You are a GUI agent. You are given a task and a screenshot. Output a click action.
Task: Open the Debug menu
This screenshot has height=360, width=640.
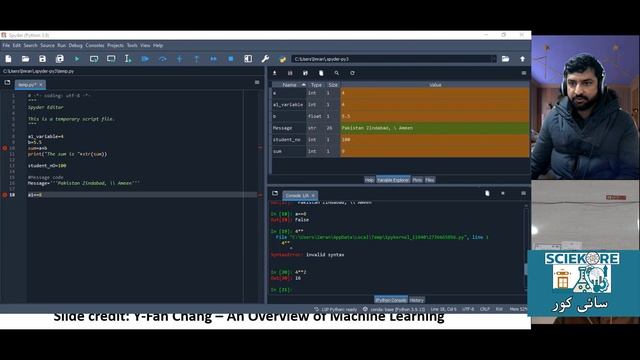point(76,46)
